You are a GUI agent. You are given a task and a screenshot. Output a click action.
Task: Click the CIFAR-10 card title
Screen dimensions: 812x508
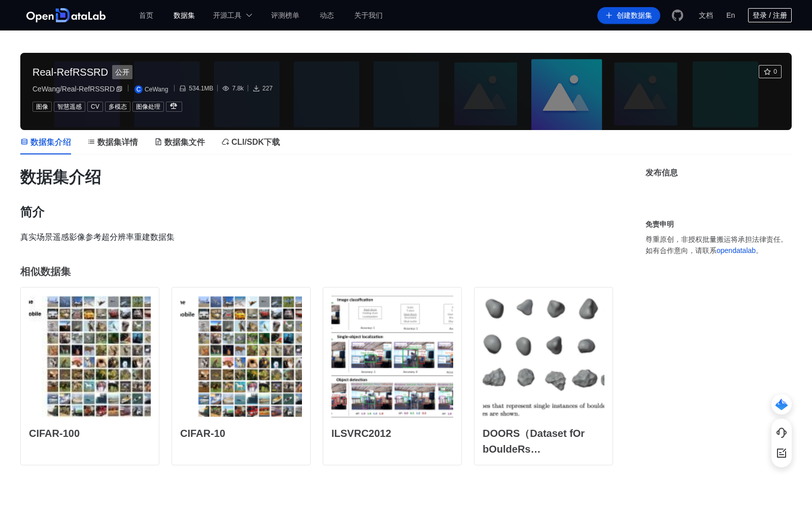point(202,433)
